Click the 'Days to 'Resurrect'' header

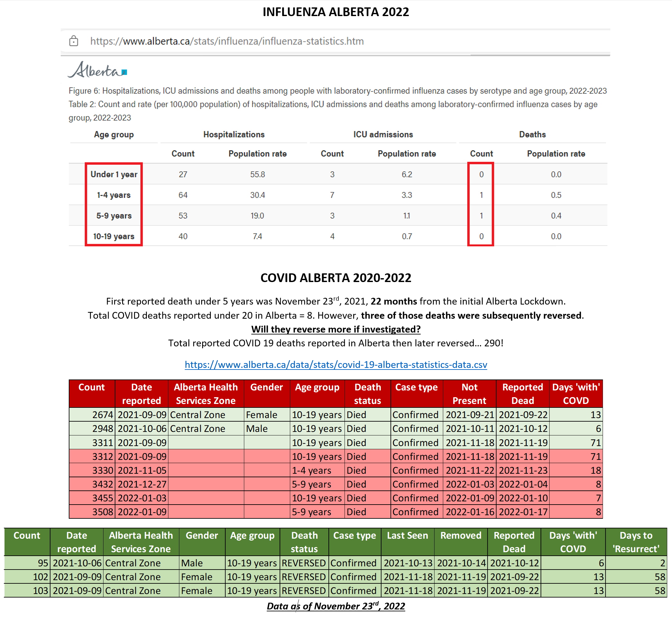click(636, 542)
